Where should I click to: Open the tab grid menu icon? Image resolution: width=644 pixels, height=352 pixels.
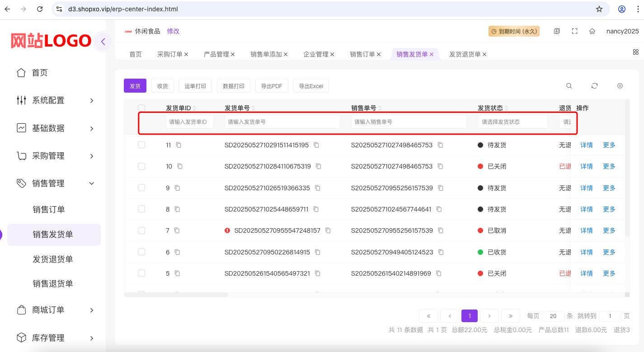635,52
